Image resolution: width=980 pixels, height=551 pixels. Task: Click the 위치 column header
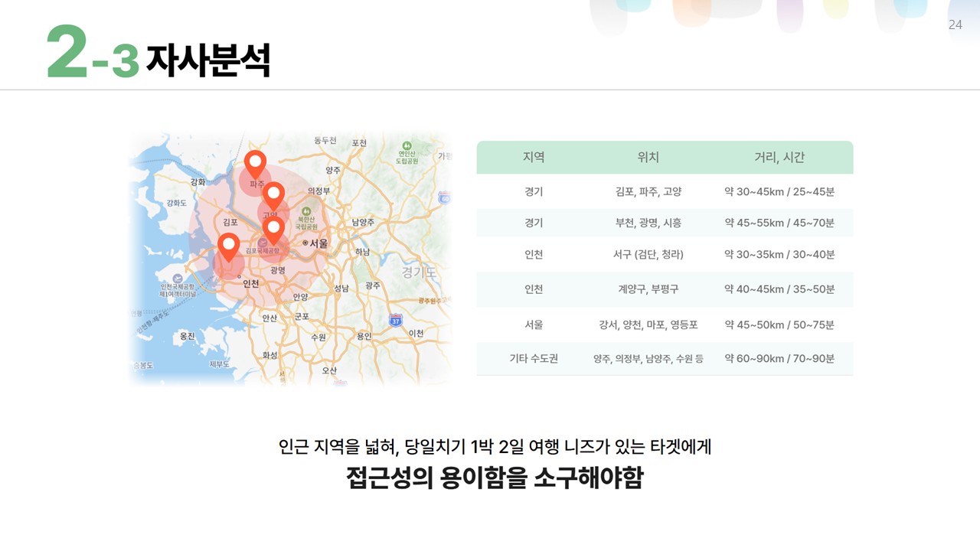(x=648, y=158)
